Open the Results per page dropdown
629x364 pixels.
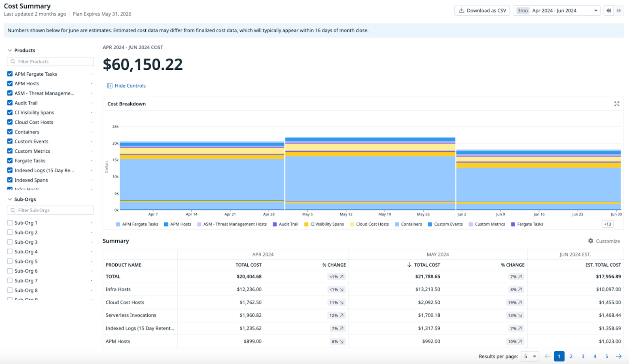coord(530,356)
